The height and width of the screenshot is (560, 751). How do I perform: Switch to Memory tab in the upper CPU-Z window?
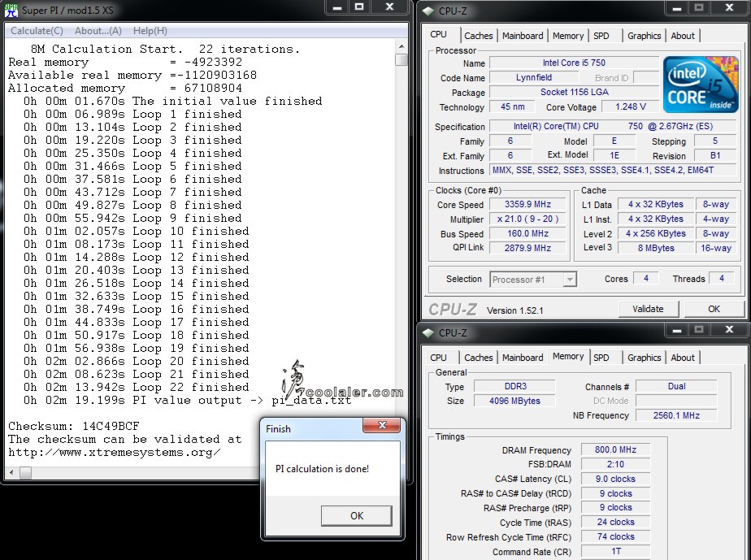(x=568, y=36)
